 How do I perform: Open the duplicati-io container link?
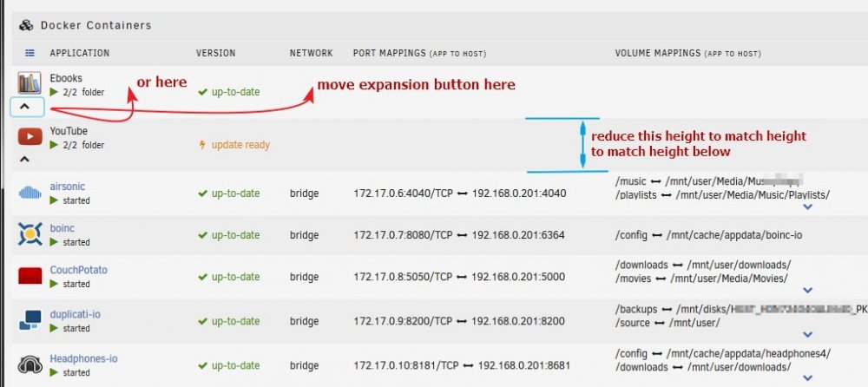pyautogui.click(x=76, y=314)
